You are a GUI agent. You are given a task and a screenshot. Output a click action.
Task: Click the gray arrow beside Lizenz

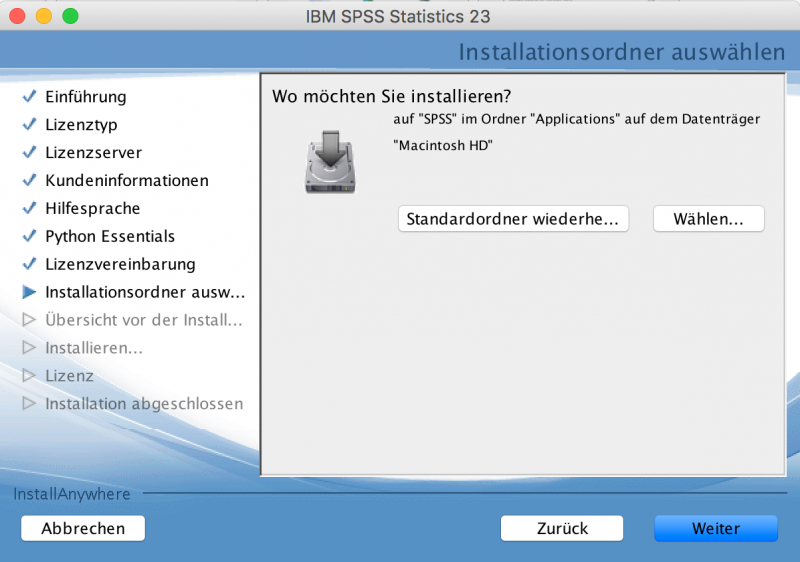pyautogui.click(x=30, y=375)
